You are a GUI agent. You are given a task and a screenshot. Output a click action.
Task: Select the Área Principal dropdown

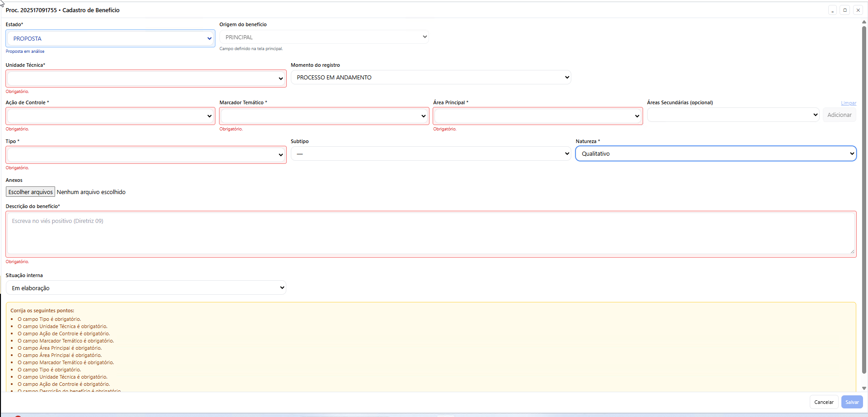[x=537, y=116]
